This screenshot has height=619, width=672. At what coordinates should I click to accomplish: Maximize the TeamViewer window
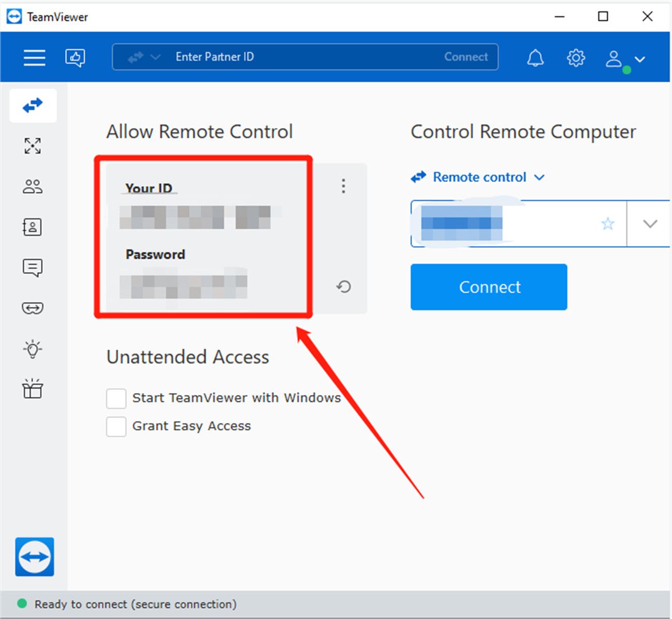[603, 17]
